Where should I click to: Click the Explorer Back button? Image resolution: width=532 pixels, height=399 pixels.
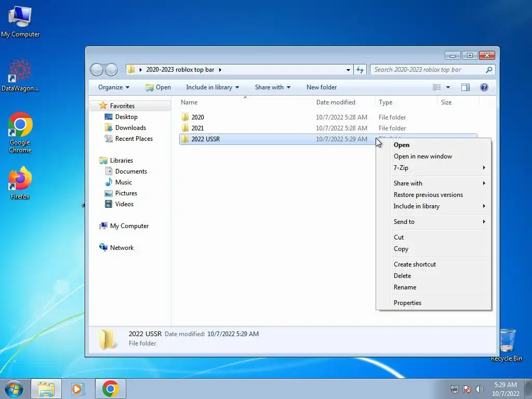pos(97,70)
